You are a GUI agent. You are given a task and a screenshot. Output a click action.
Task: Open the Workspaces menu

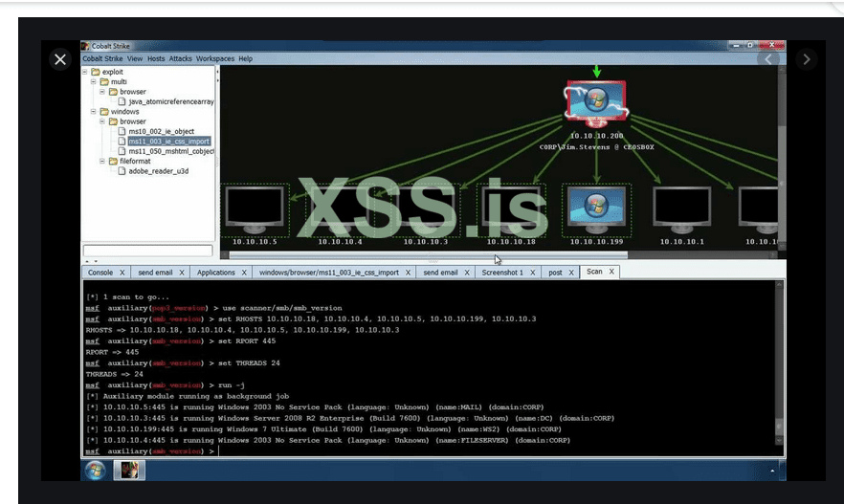[x=214, y=58]
